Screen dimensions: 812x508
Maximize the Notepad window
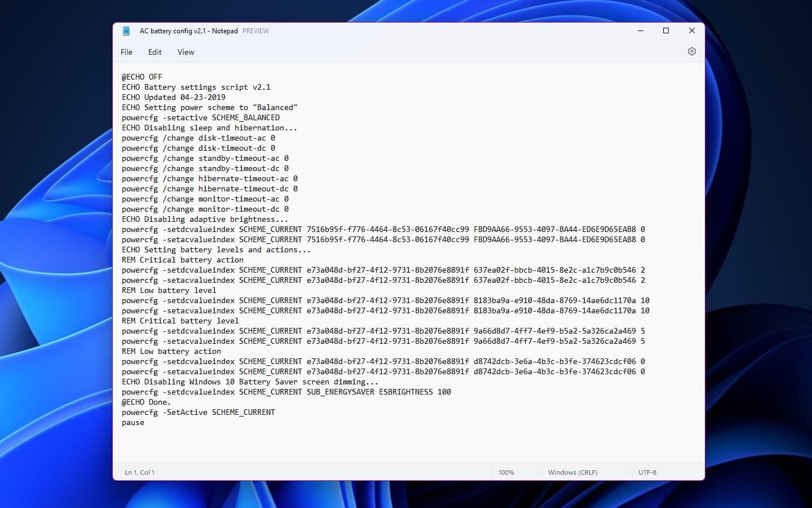665,30
